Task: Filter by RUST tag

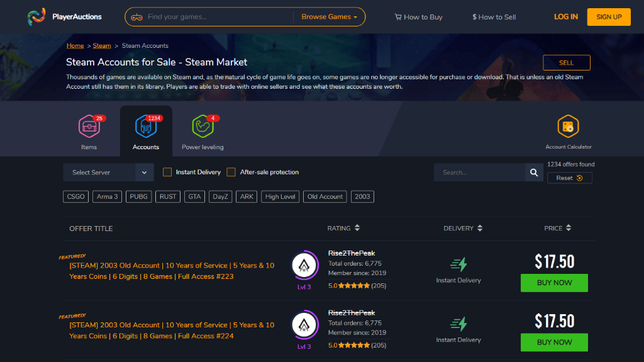Action: coord(167,196)
